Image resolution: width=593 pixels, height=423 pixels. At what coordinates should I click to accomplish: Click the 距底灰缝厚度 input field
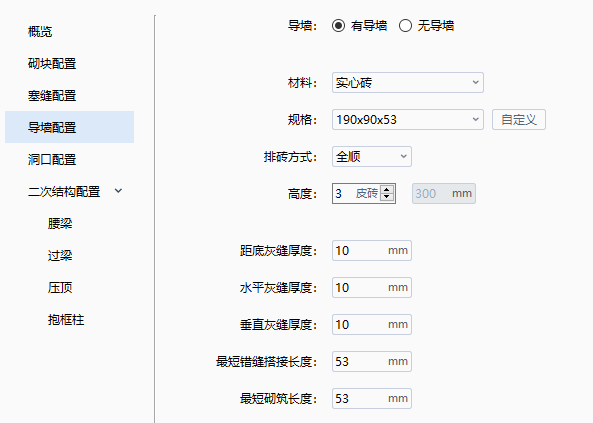(x=372, y=250)
